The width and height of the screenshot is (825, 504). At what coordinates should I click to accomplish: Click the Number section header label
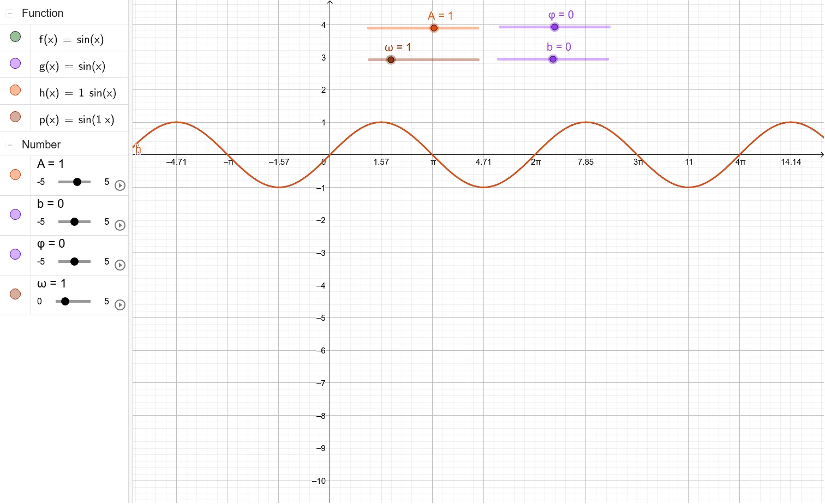click(41, 145)
